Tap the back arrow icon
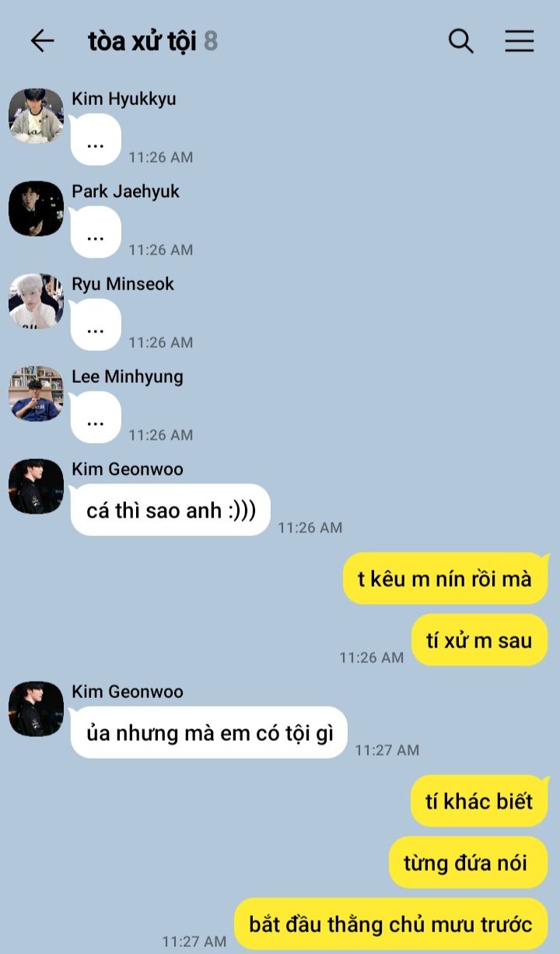This screenshot has height=954, width=560. coord(42,40)
